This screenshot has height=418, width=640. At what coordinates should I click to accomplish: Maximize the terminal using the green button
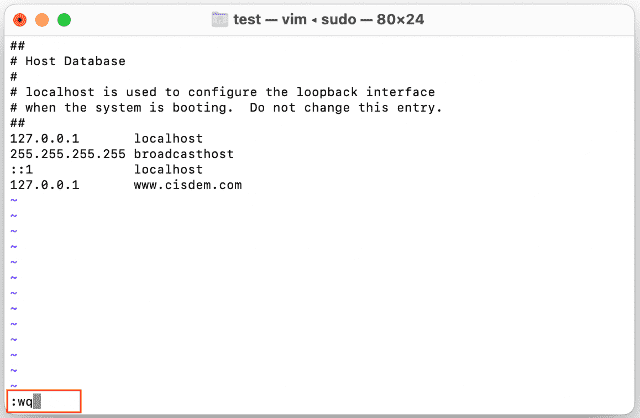(x=63, y=19)
